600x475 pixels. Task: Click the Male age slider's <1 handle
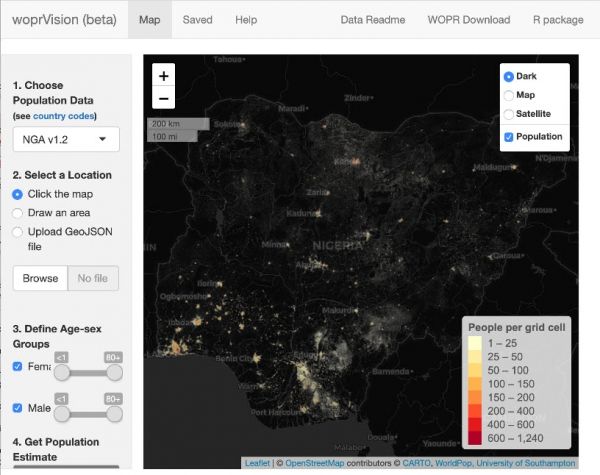coord(62,413)
